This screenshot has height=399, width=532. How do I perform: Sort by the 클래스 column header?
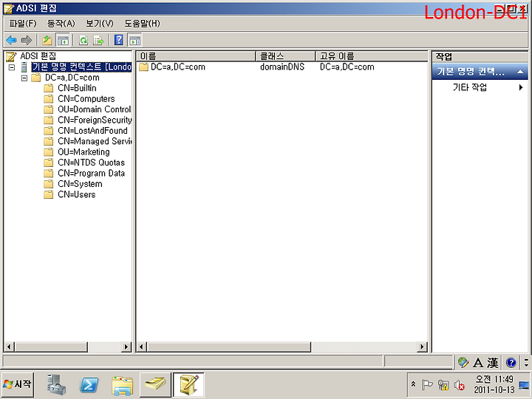286,56
